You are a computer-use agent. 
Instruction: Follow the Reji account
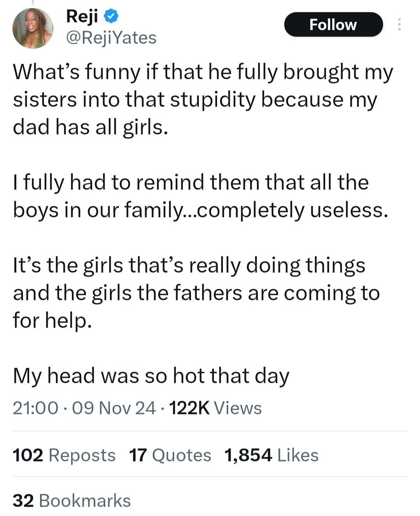click(x=333, y=25)
